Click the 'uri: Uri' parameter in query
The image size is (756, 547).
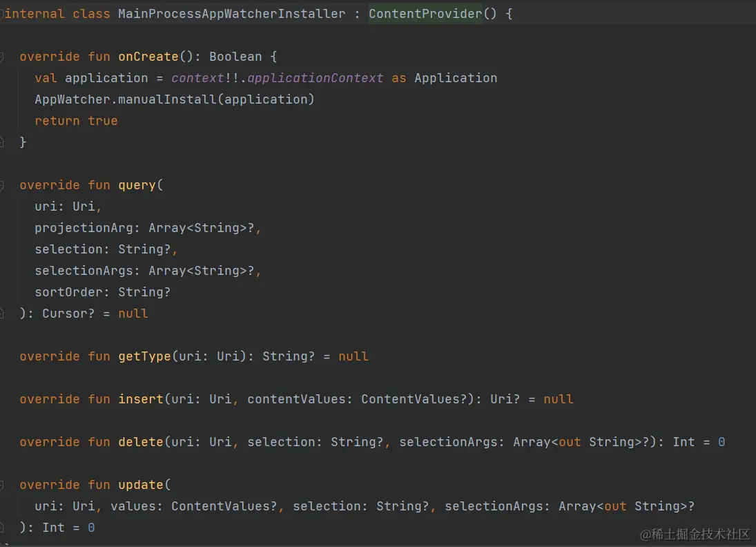point(65,207)
